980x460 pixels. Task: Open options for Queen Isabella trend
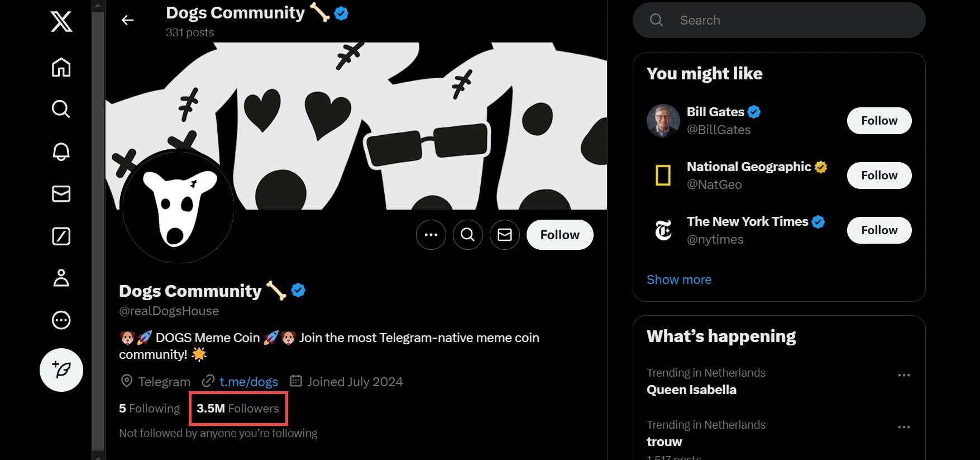pos(903,375)
